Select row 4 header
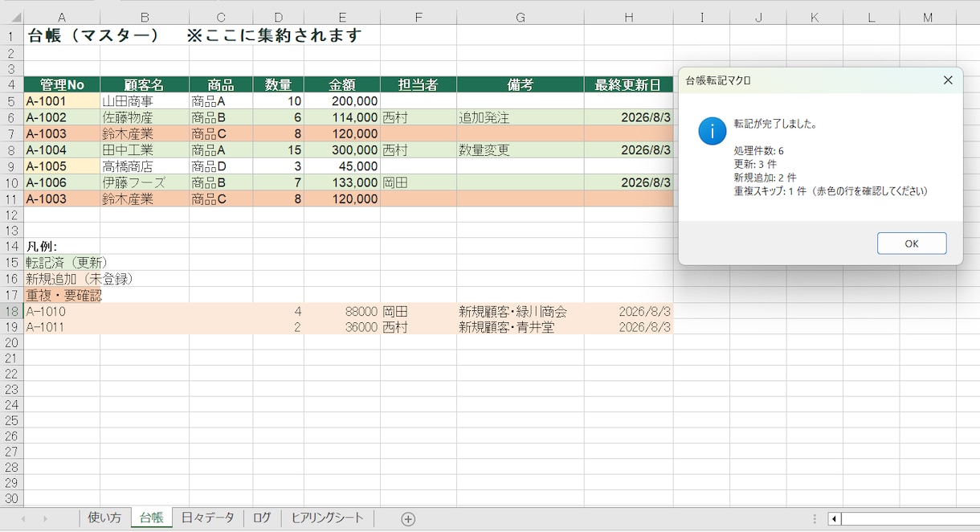This screenshot has height=532, width=980. [11, 85]
